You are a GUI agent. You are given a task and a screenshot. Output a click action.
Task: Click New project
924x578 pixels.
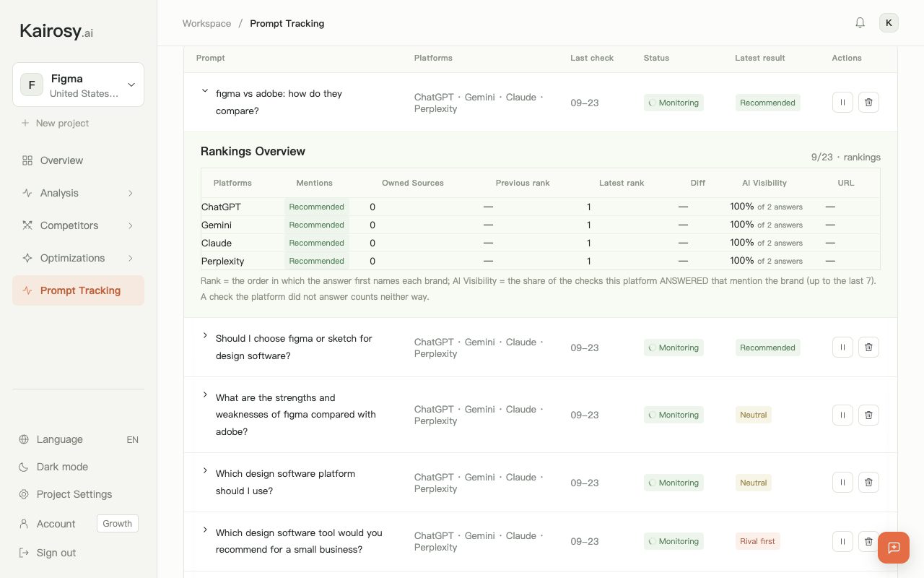[x=56, y=123]
